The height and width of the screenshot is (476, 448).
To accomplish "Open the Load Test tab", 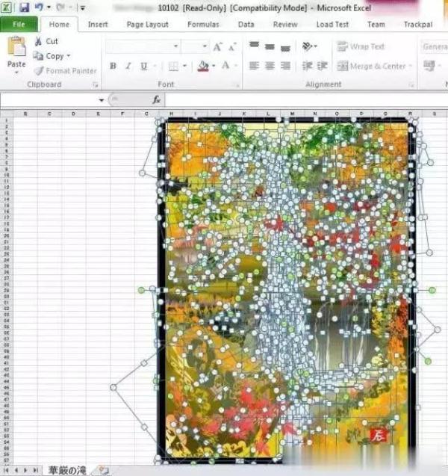I will point(332,24).
